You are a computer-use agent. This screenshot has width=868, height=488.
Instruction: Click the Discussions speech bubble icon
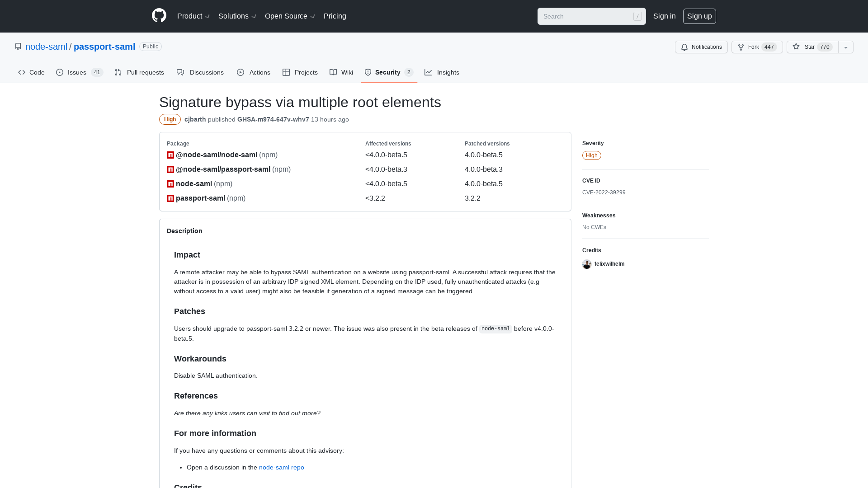pyautogui.click(x=180, y=72)
